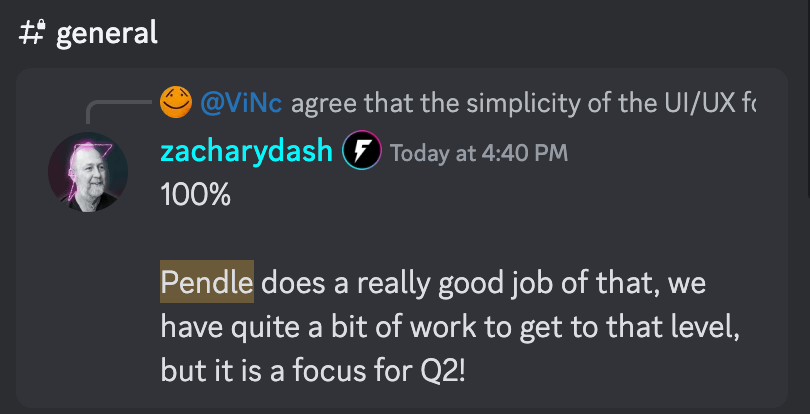The image size is (810, 414).
Task: Click the "100%" message text
Action: pyautogui.click(x=196, y=195)
